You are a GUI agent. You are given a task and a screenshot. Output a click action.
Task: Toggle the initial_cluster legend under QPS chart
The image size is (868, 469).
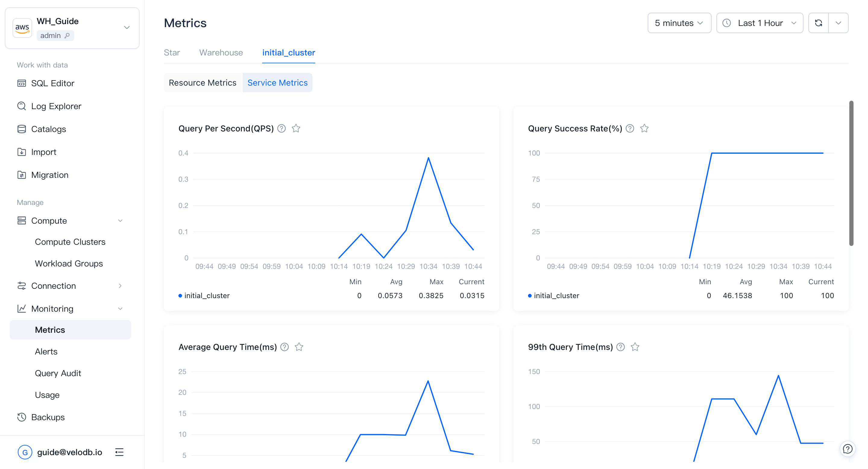(x=204, y=295)
